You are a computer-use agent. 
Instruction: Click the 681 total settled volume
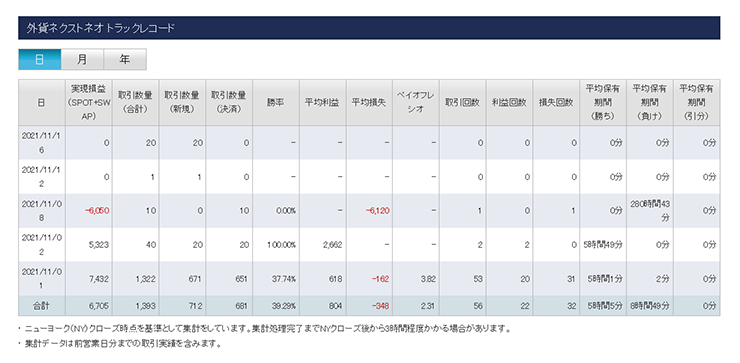pyautogui.click(x=242, y=306)
